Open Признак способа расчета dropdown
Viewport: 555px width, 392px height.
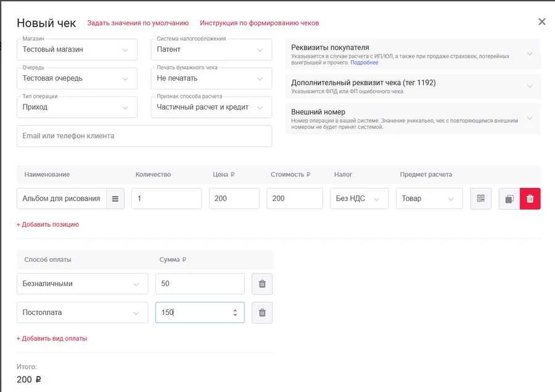(211, 107)
